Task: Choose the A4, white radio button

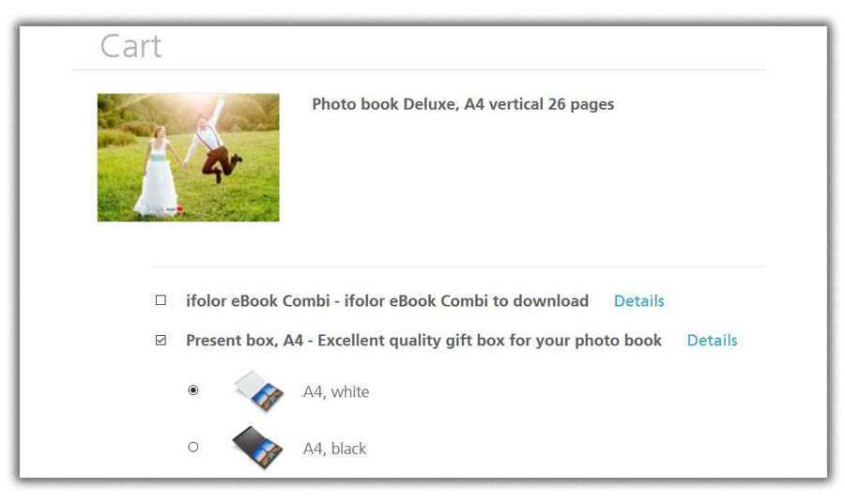Action: 192,389
